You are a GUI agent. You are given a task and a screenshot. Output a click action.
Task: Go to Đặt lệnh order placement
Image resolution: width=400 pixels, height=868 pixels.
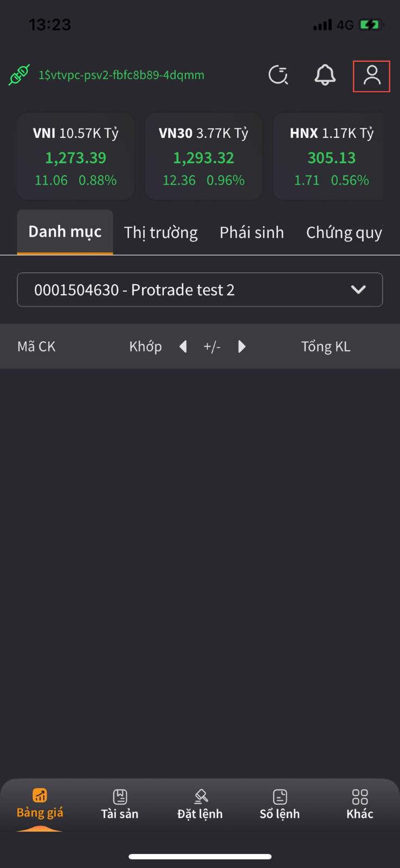click(200, 804)
